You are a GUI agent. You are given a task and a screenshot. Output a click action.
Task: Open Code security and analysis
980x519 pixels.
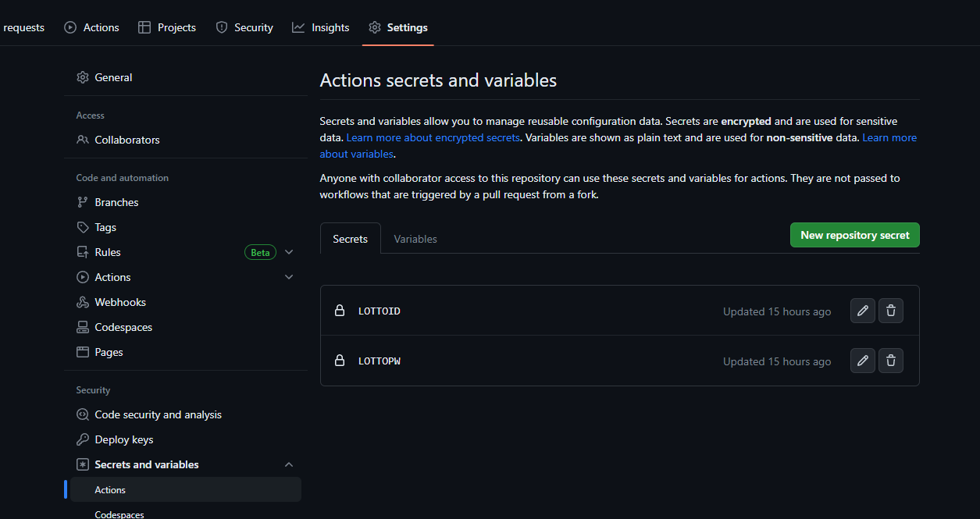pyautogui.click(x=158, y=414)
